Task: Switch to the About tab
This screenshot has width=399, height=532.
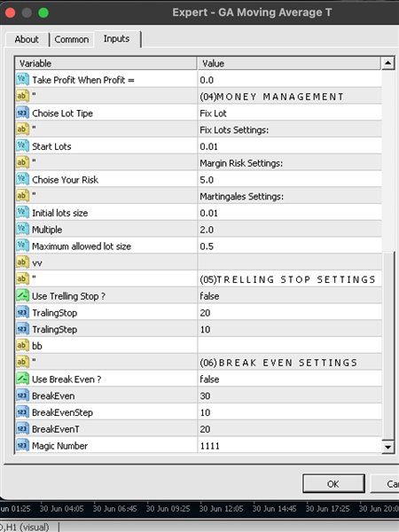Action: click(x=27, y=39)
